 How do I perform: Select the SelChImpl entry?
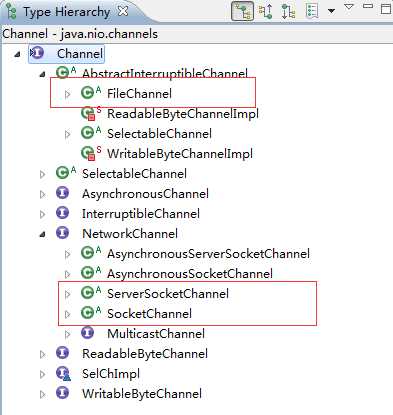coord(111,374)
